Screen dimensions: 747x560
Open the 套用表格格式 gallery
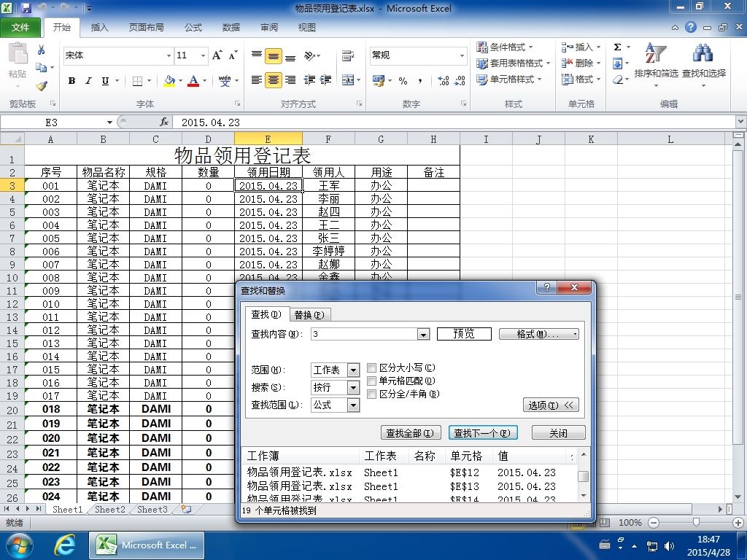[x=514, y=63]
